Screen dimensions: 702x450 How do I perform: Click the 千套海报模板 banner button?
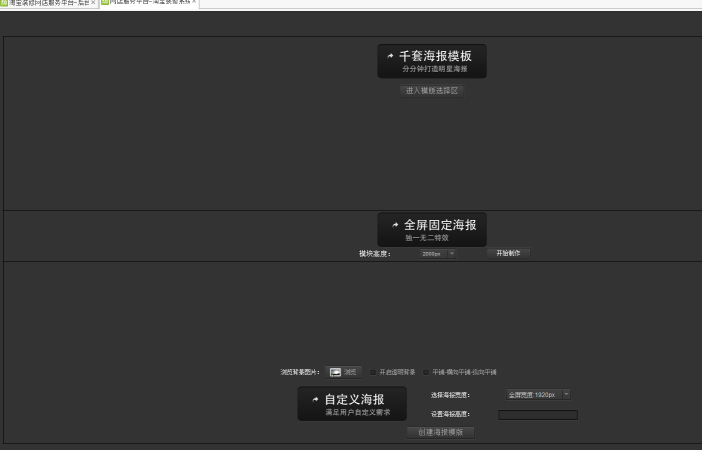tap(432, 61)
